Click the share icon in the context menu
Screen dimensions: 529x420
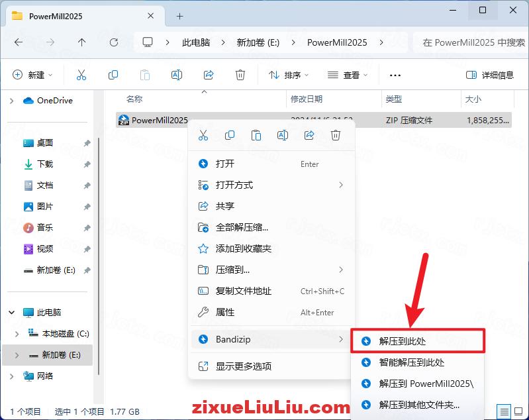(x=309, y=135)
